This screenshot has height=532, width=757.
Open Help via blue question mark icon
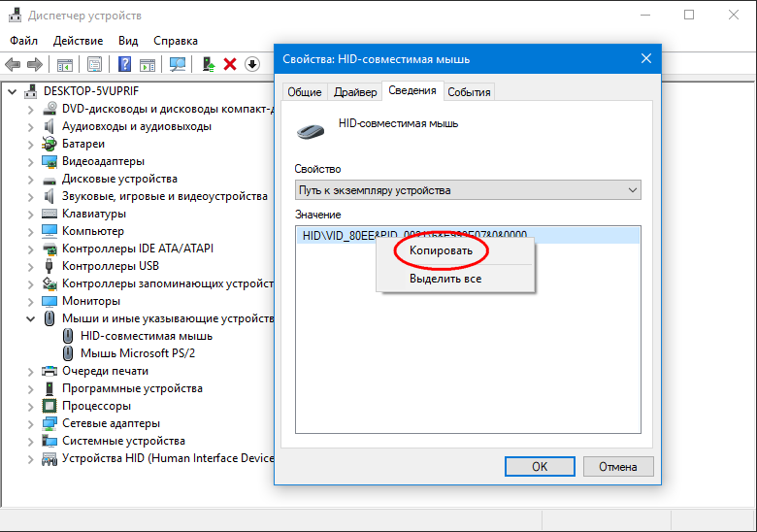124,64
